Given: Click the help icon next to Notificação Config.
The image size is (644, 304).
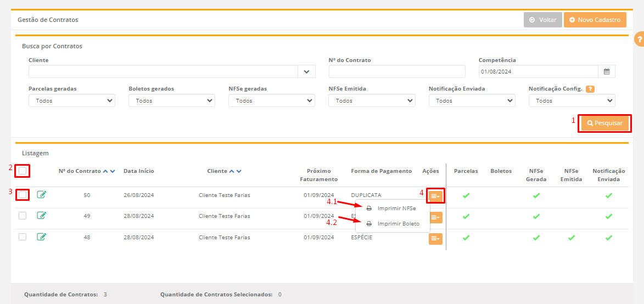Looking at the screenshot, I should [x=590, y=89].
